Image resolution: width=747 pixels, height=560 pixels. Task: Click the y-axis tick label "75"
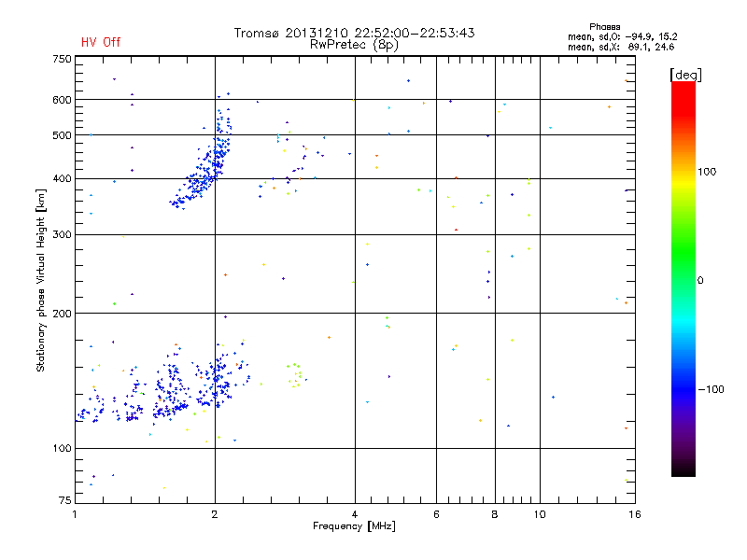65,500
